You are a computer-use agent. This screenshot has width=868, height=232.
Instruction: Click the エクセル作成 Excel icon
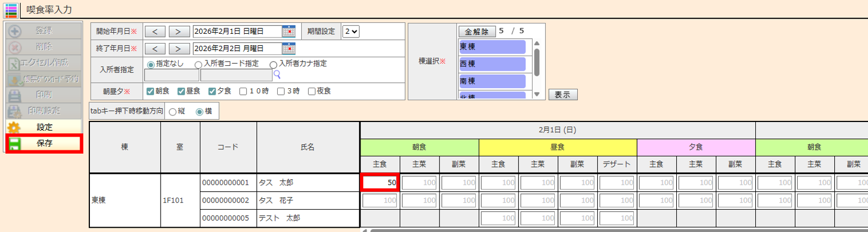point(14,63)
